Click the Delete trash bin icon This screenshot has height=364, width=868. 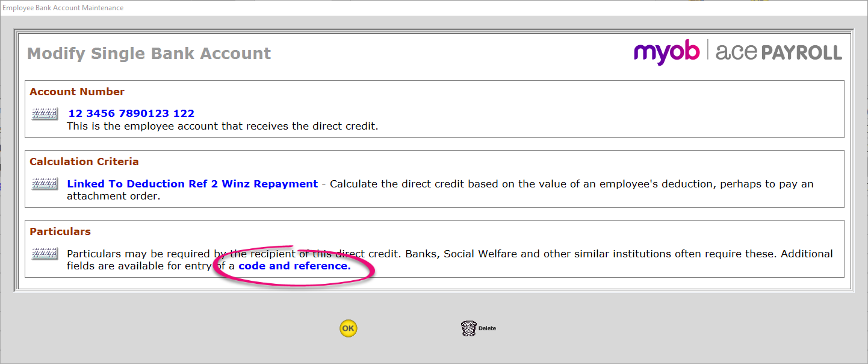pos(469,328)
